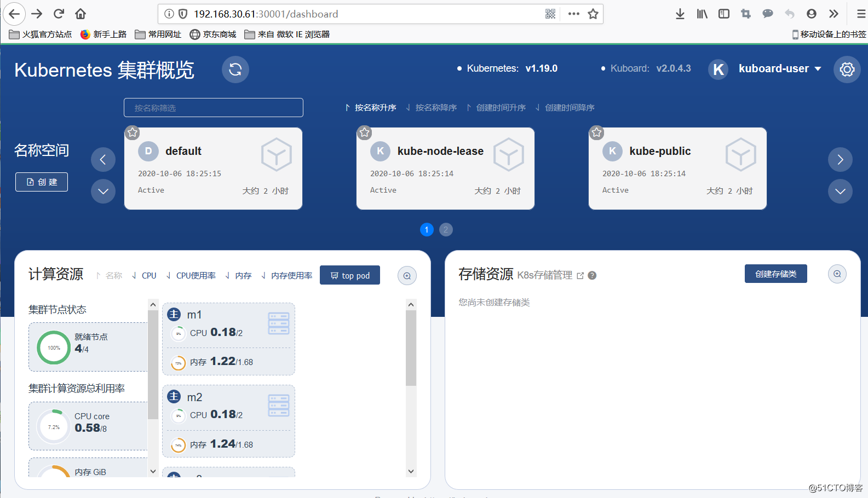
Task: Open the kube-node-lease namespace card
Action: pos(445,169)
